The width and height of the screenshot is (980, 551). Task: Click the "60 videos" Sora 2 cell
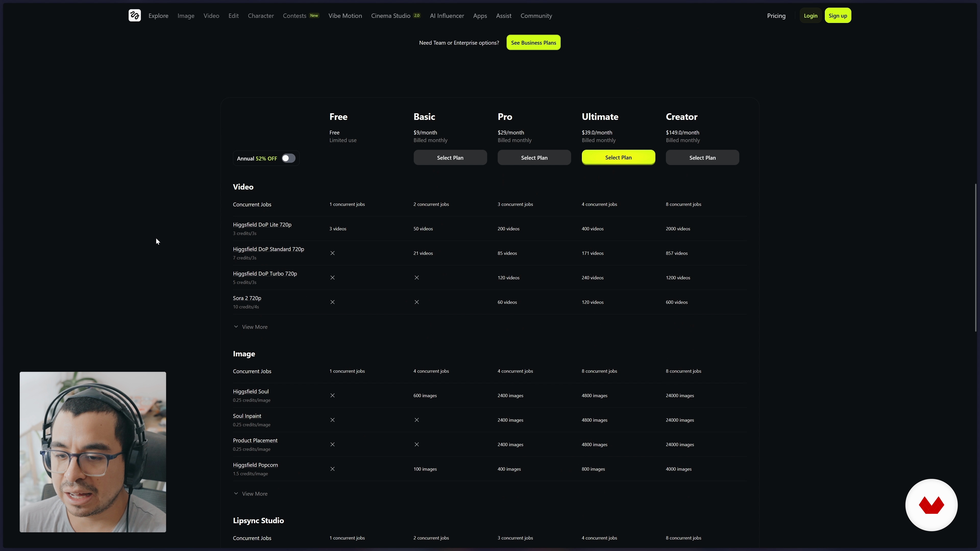click(x=508, y=302)
